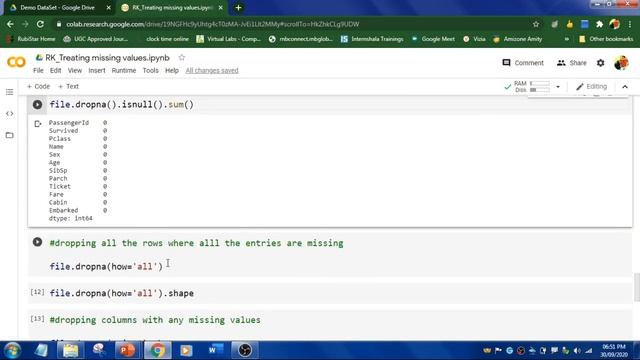Click the file.dropna(how='all').shape code line
The image size is (640, 360).
[x=122, y=293]
